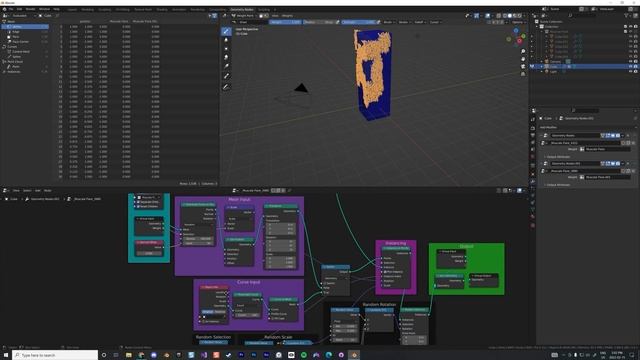Select the Average weight paint tool
640x360 pixels.
tap(226, 49)
